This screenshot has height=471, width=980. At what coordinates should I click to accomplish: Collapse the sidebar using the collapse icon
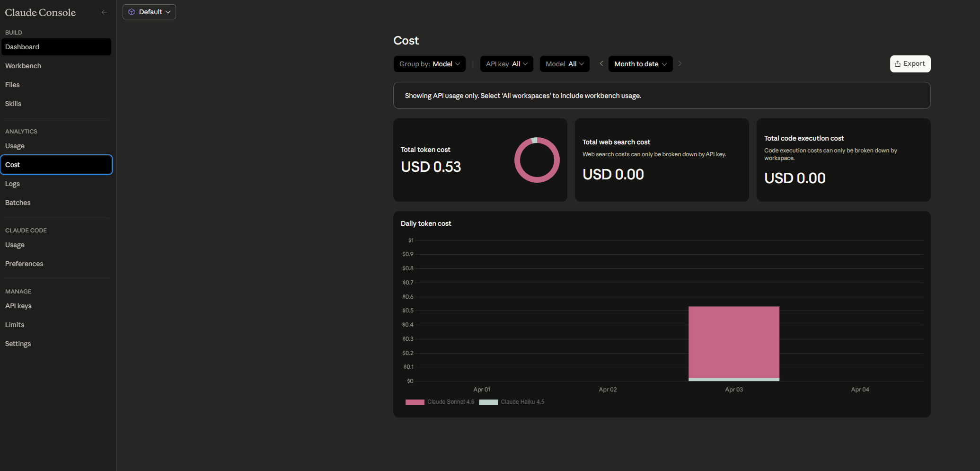click(x=103, y=12)
